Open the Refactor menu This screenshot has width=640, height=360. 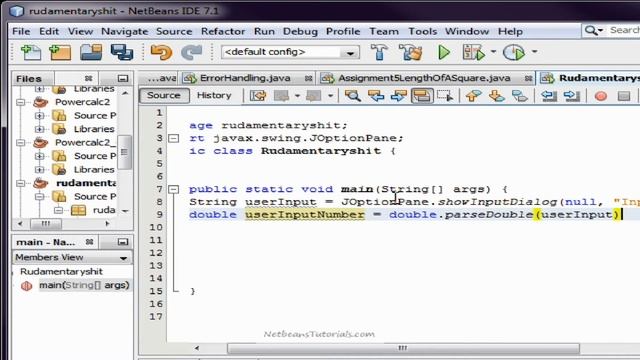[222, 31]
